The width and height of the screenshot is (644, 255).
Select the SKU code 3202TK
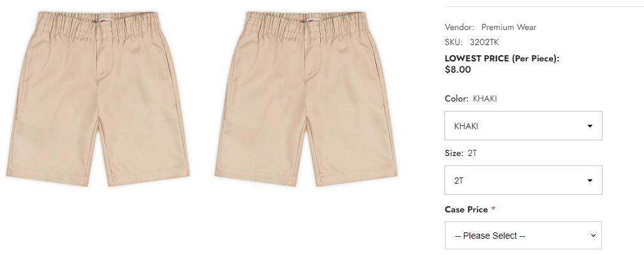[x=484, y=42]
